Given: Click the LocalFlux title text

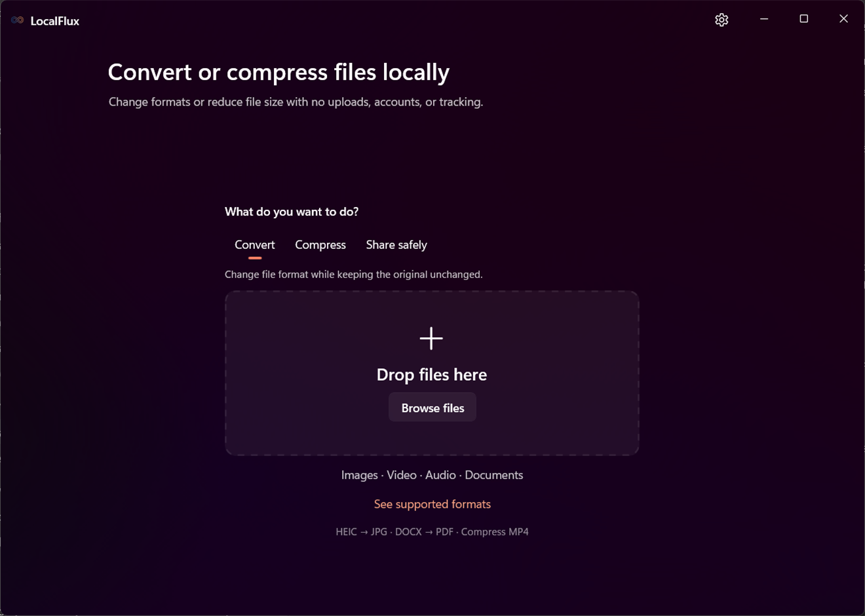Looking at the screenshot, I should click(x=55, y=21).
